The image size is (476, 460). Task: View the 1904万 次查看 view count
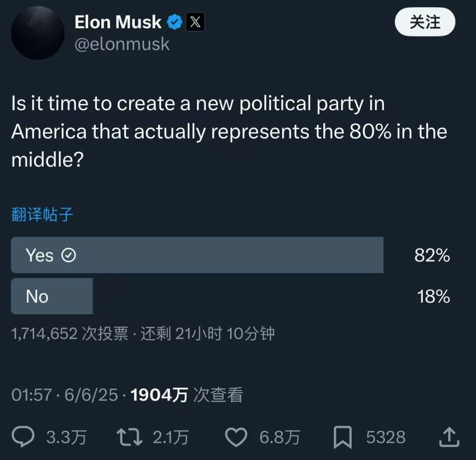coord(187,395)
